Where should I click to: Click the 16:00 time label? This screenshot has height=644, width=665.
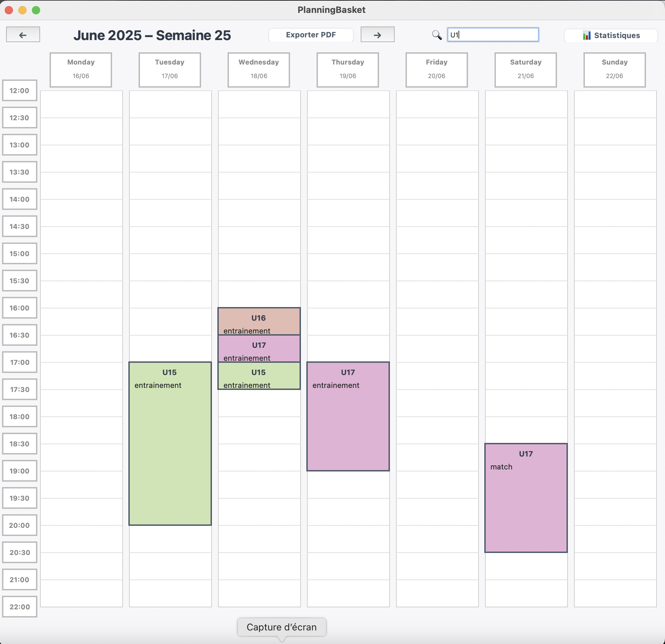pyautogui.click(x=20, y=308)
